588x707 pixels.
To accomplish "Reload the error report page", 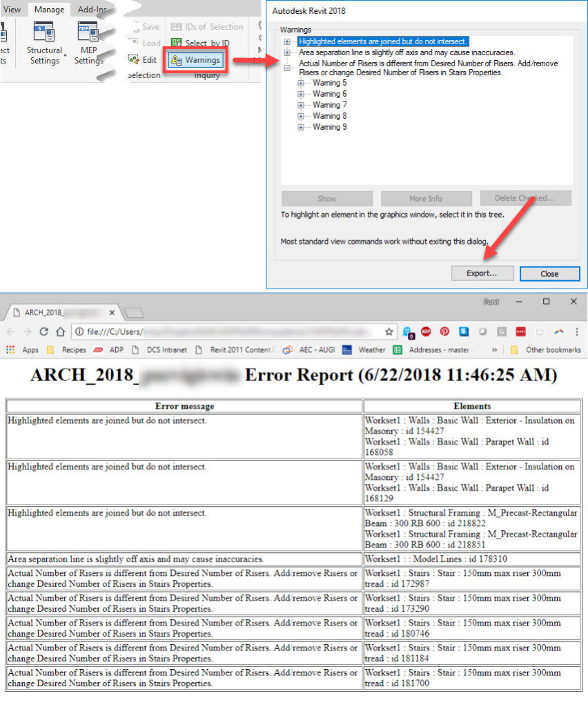I will pos(43,332).
